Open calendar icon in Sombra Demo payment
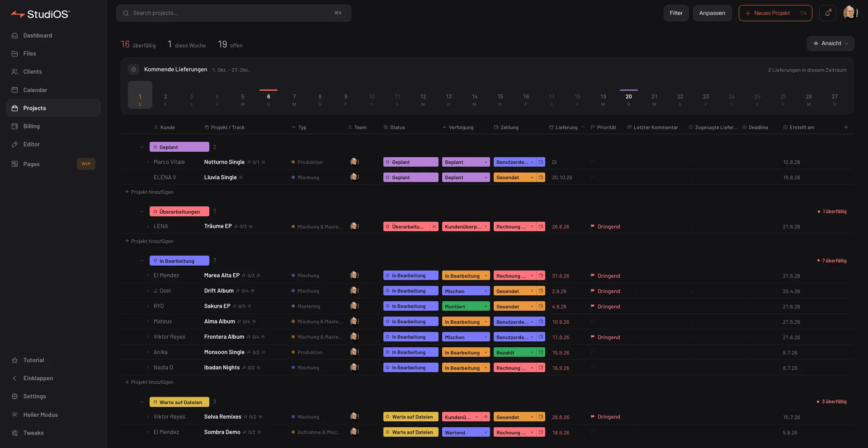 (541, 433)
